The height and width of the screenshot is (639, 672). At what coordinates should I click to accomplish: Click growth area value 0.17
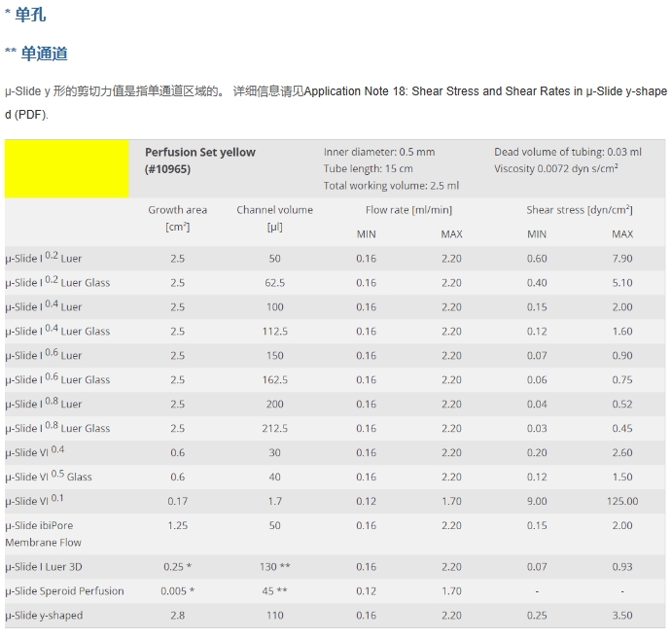(x=177, y=501)
